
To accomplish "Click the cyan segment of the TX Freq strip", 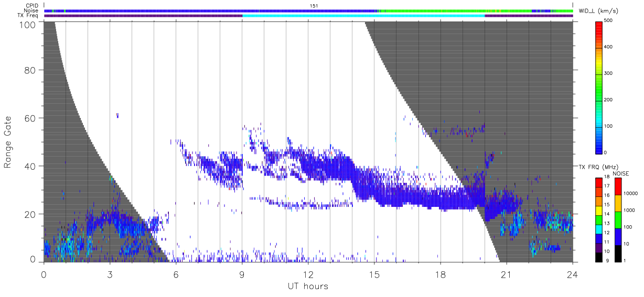I will point(363,16).
